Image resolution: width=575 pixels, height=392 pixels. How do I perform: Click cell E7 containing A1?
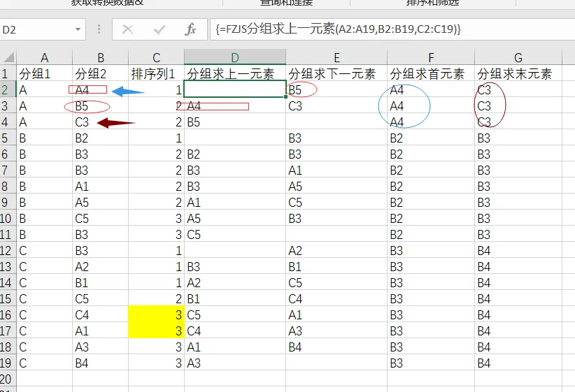pos(336,170)
